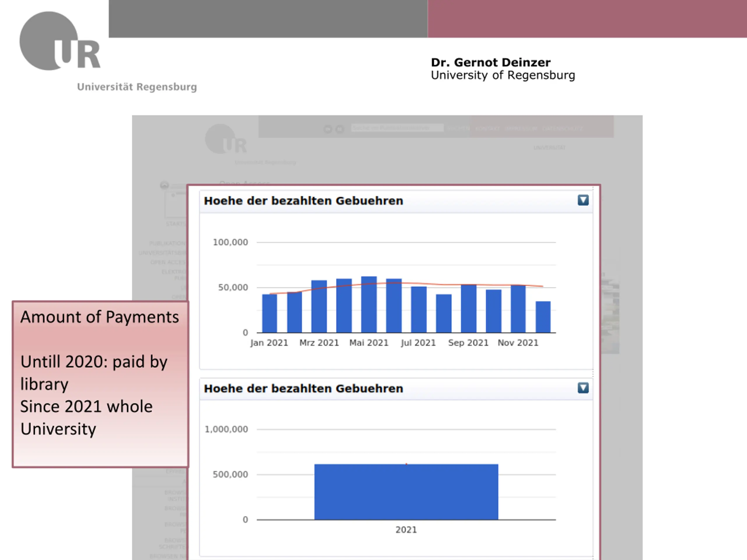Click the Jan 2021 bar in the monthly chart
Screen dimensions: 747x560
pos(270,314)
